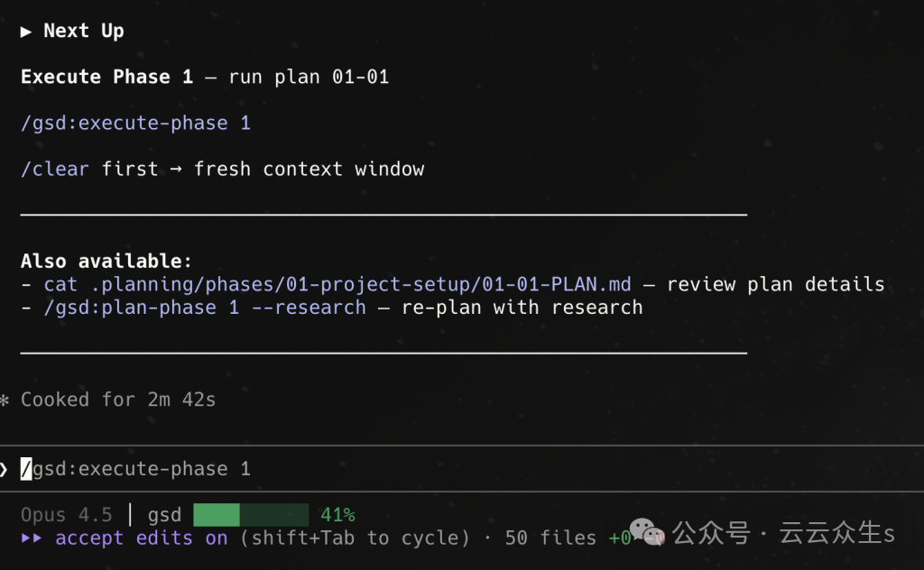This screenshot has height=570, width=924.
Task: Click the 'Also available:' heading
Action: [106, 261]
